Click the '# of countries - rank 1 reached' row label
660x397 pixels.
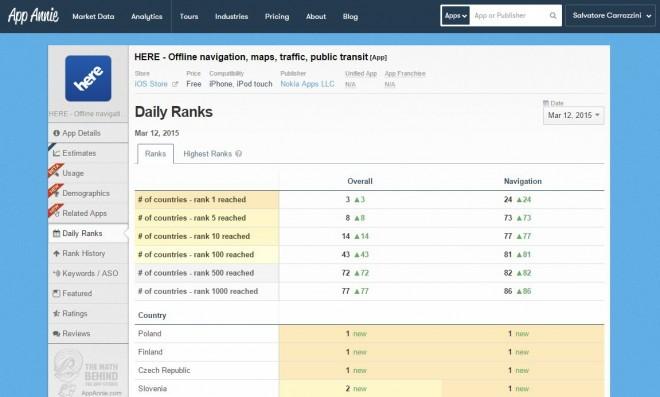[192, 200]
